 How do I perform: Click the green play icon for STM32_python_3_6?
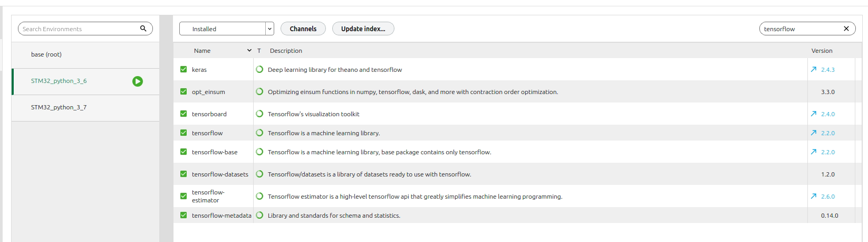click(x=138, y=81)
